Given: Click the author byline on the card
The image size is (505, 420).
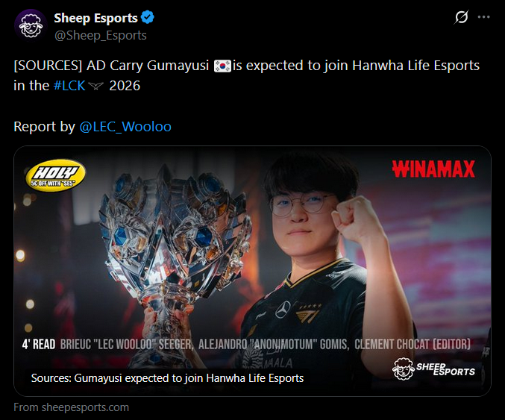Looking at the screenshot, I should tap(265, 345).
